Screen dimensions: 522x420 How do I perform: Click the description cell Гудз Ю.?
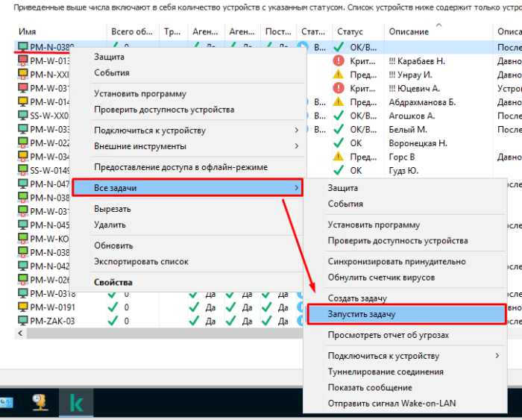tap(403, 171)
